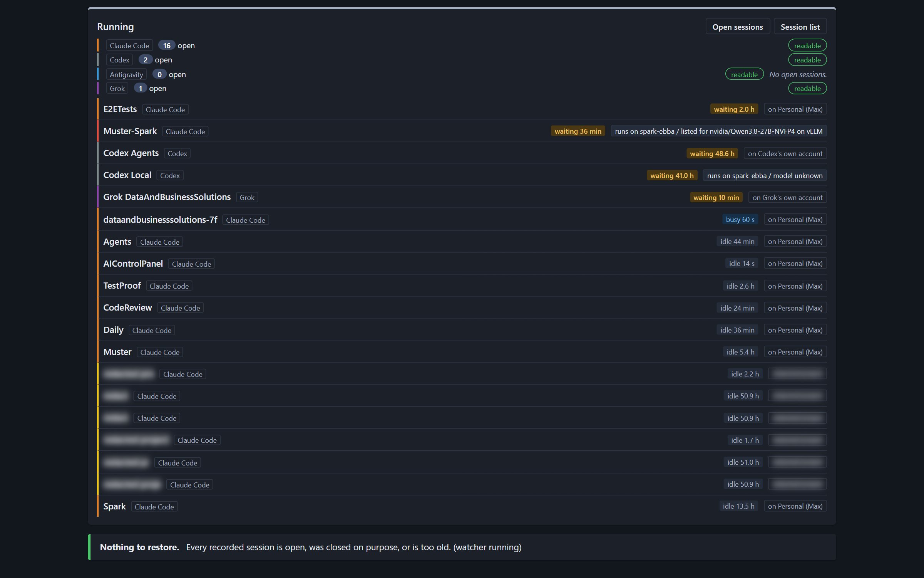Click the Antigravity tag in Running summary
This screenshot has width=924, height=578.
click(x=126, y=74)
